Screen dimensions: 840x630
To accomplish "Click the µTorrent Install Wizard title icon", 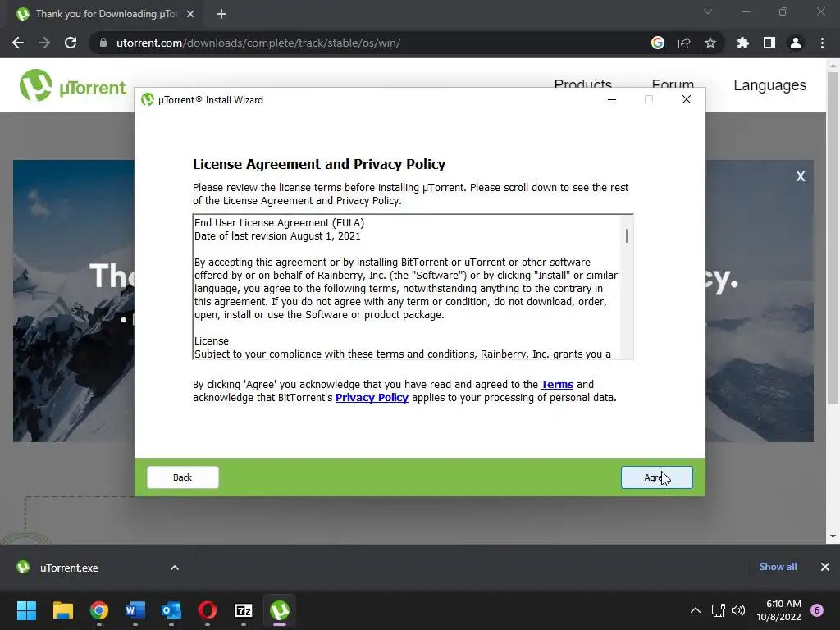I will (148, 99).
